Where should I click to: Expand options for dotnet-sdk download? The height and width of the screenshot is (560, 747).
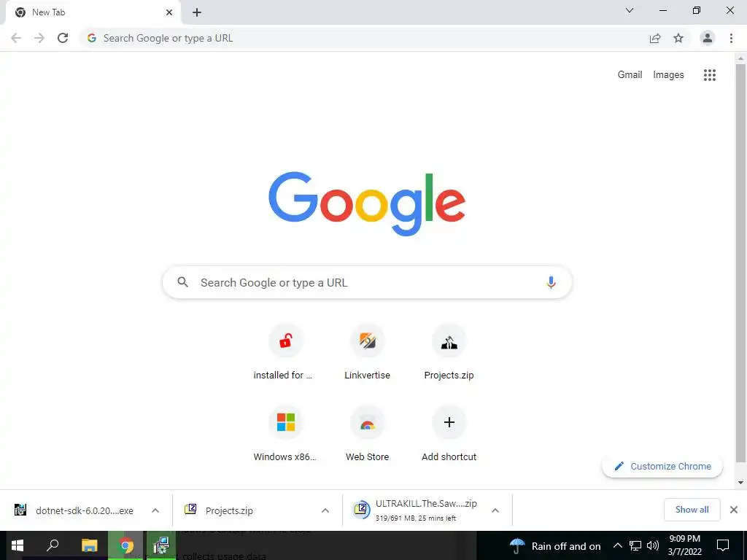coord(155,510)
